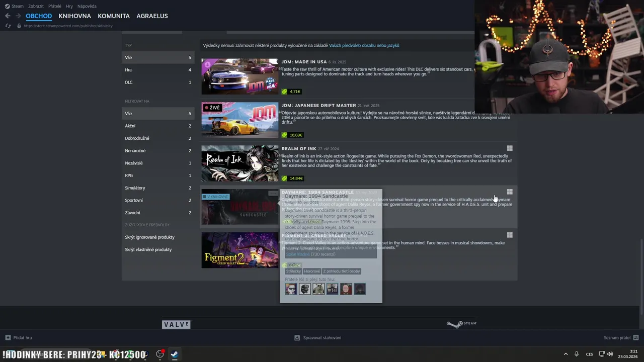Open the Realm of Ink title
This screenshot has height=362, width=644.
pos(299,148)
